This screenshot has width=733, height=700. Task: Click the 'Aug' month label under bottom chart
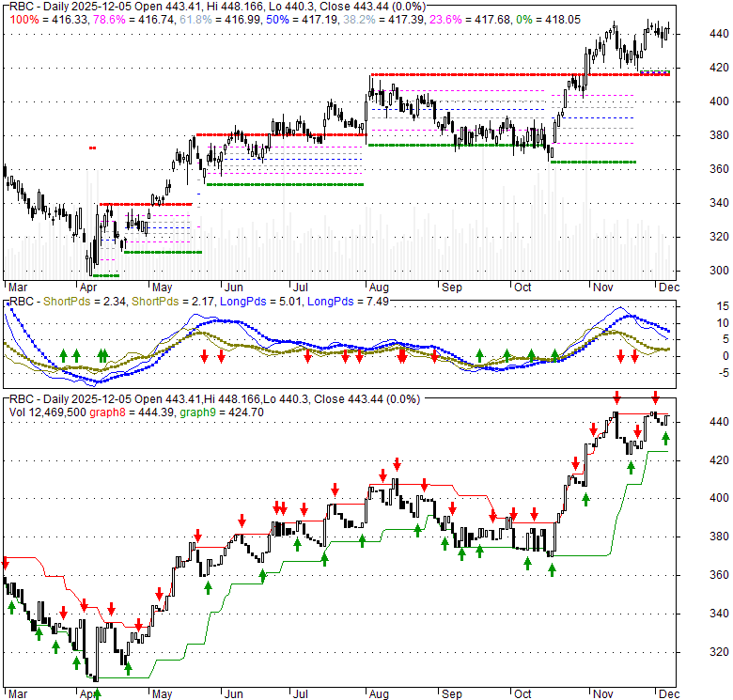click(x=379, y=694)
